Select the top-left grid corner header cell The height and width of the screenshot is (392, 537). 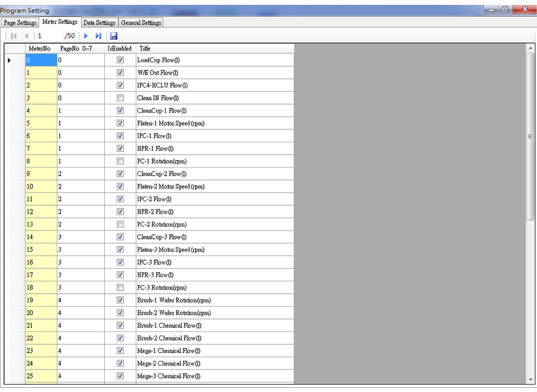pyautogui.click(x=15, y=48)
